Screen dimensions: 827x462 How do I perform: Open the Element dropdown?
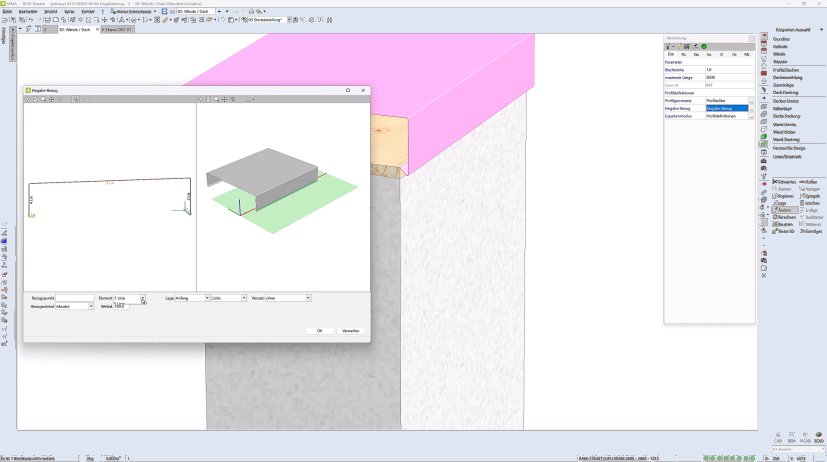(x=143, y=298)
